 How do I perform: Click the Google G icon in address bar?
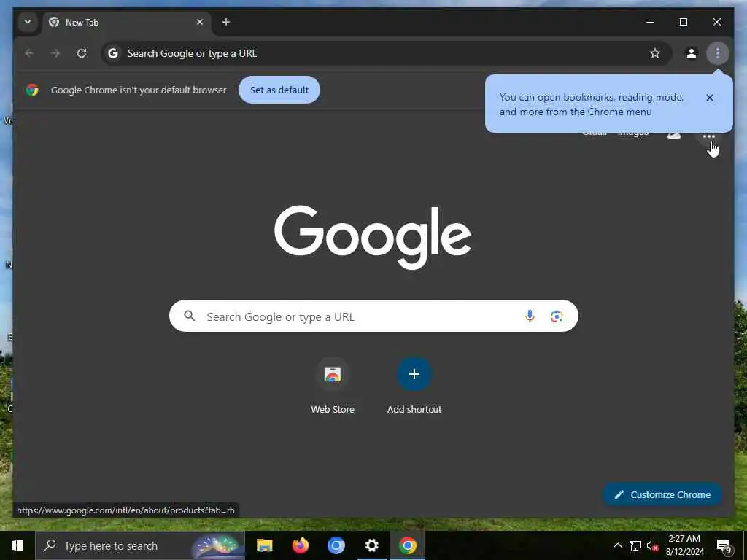113,53
